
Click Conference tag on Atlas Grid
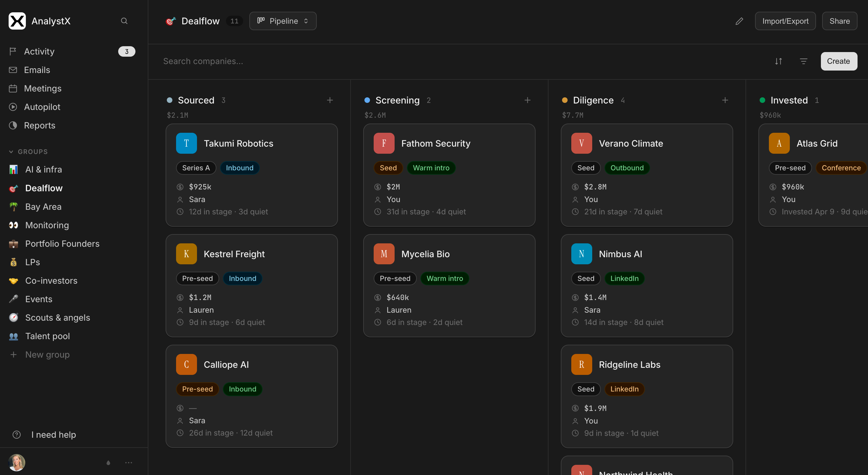[x=841, y=168]
